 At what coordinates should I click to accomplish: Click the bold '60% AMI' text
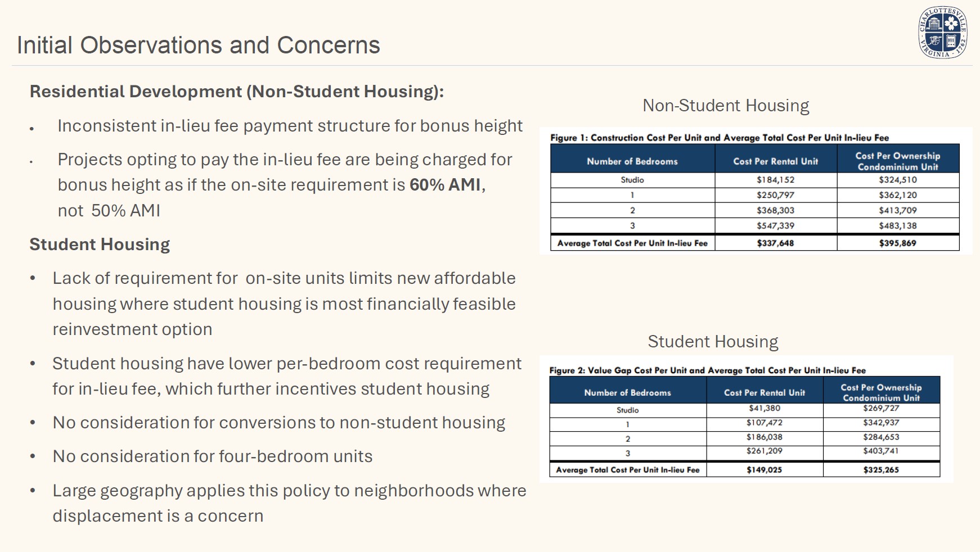tap(445, 185)
